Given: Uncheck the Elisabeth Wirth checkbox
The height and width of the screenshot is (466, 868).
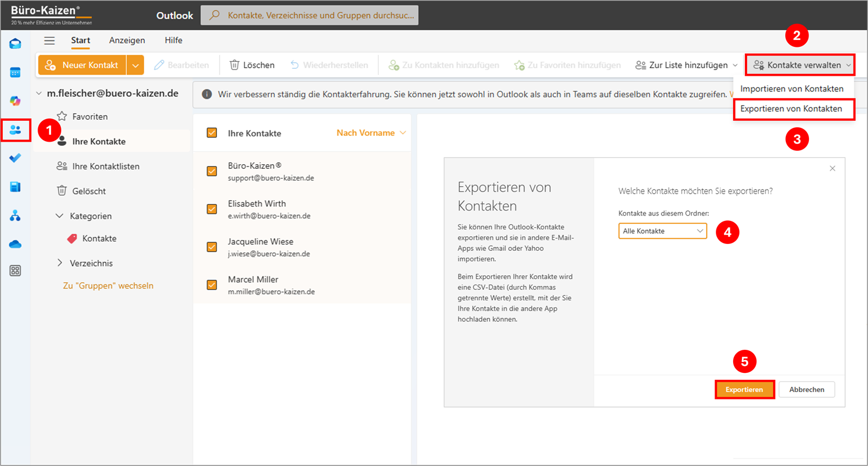Looking at the screenshot, I should click(212, 209).
